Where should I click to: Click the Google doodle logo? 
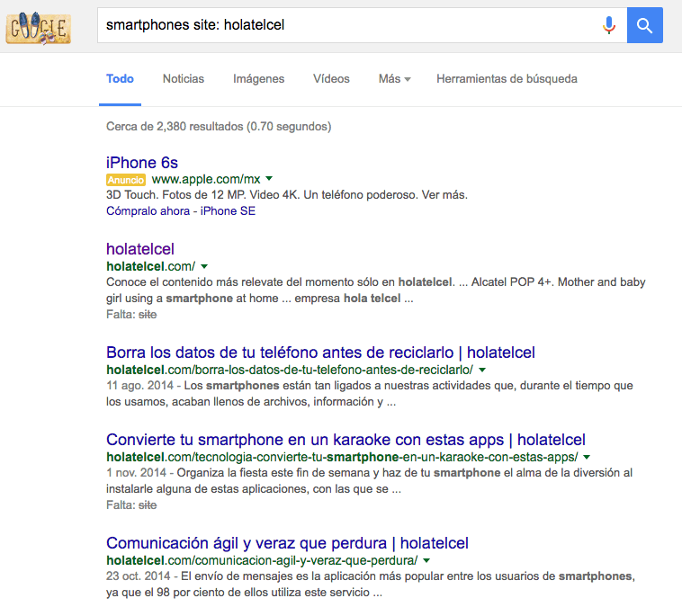point(39,28)
